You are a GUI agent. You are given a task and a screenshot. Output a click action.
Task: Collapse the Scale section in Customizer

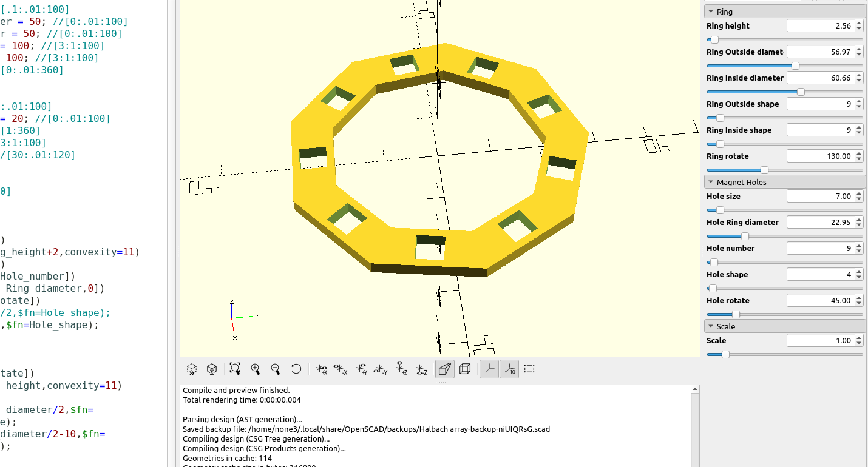click(710, 326)
